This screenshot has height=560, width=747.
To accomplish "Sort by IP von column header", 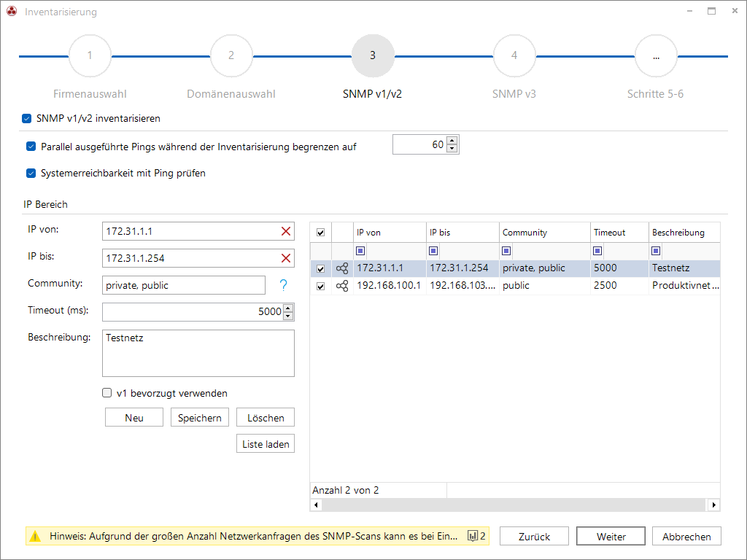I will (x=390, y=233).
